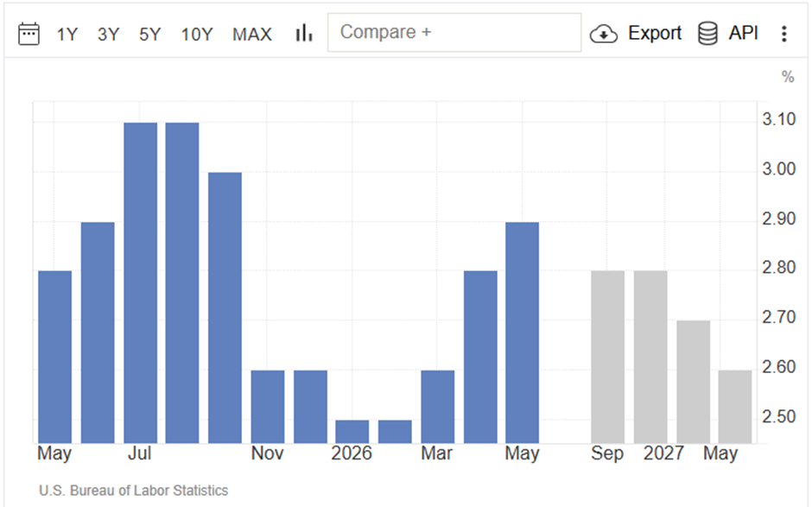Image resolution: width=812 pixels, height=507 pixels.
Task: Click the 2026 x-axis label
Action: coord(351,453)
